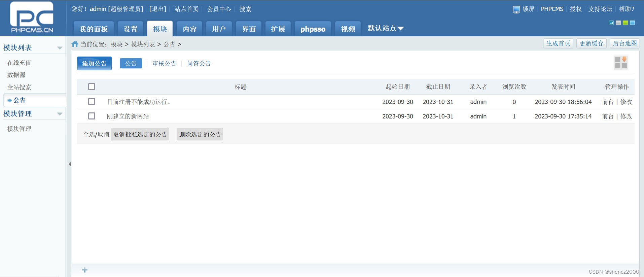Click the 更新缓存 button
This screenshot has height=277, width=644.
pyautogui.click(x=592, y=43)
